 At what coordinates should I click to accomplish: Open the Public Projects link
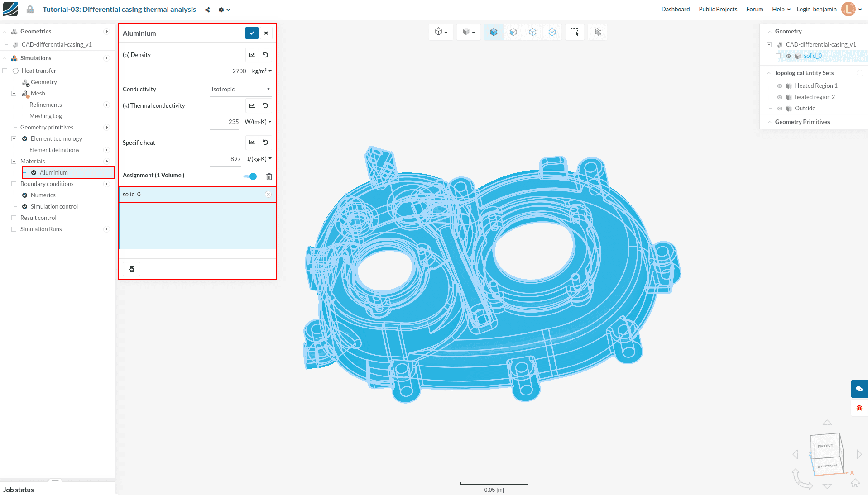click(718, 9)
